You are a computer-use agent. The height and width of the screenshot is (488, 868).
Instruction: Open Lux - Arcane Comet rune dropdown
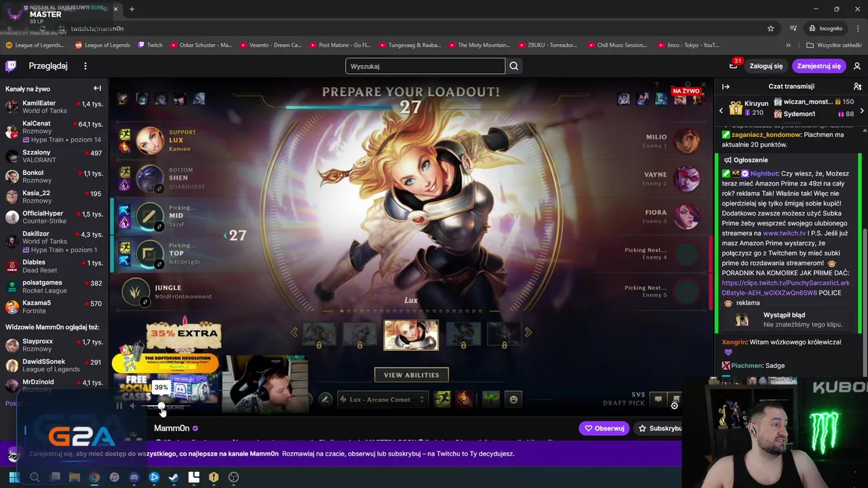pyautogui.click(x=382, y=399)
